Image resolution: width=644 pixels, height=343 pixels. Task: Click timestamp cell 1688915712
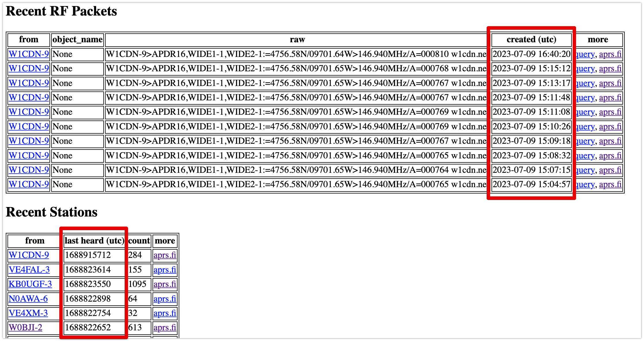pyautogui.click(x=88, y=255)
